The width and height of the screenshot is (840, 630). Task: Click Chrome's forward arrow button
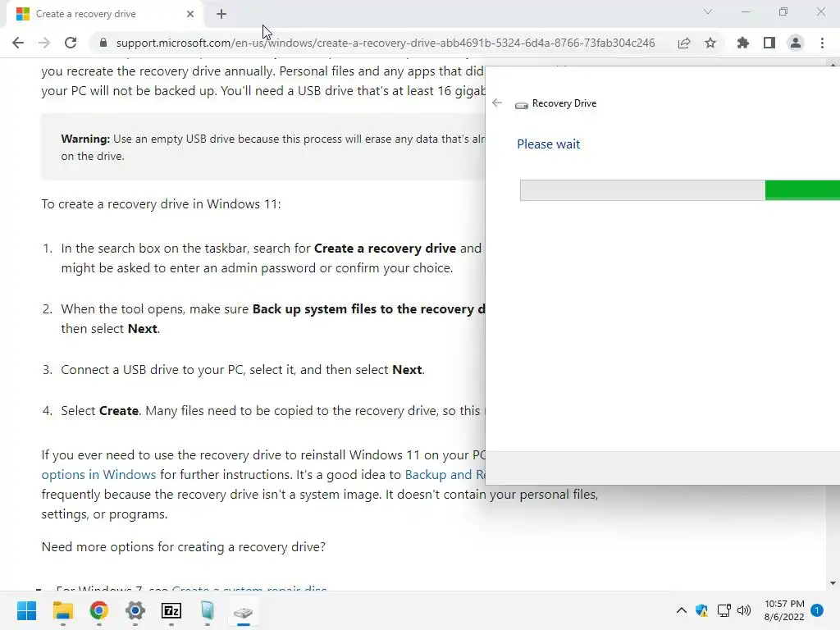(44, 43)
